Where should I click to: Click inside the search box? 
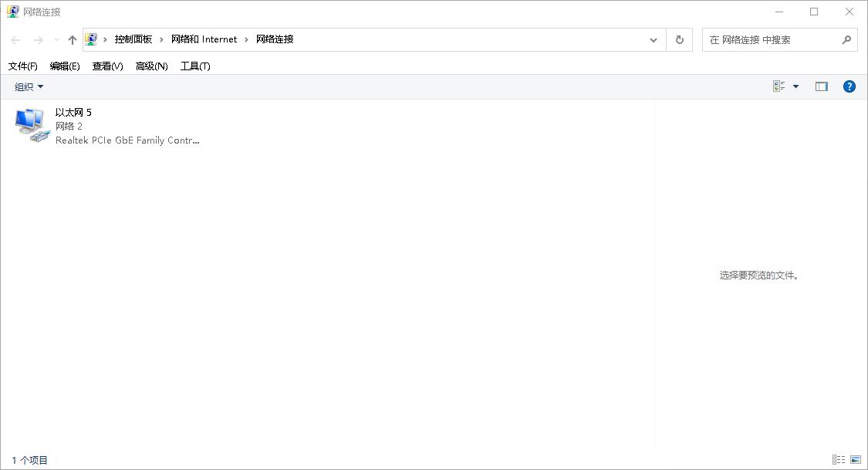click(x=772, y=39)
